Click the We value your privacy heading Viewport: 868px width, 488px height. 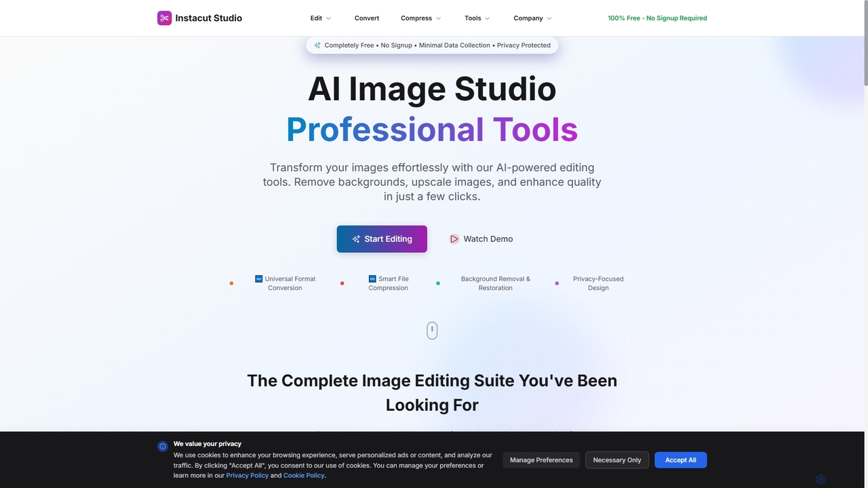point(208,444)
